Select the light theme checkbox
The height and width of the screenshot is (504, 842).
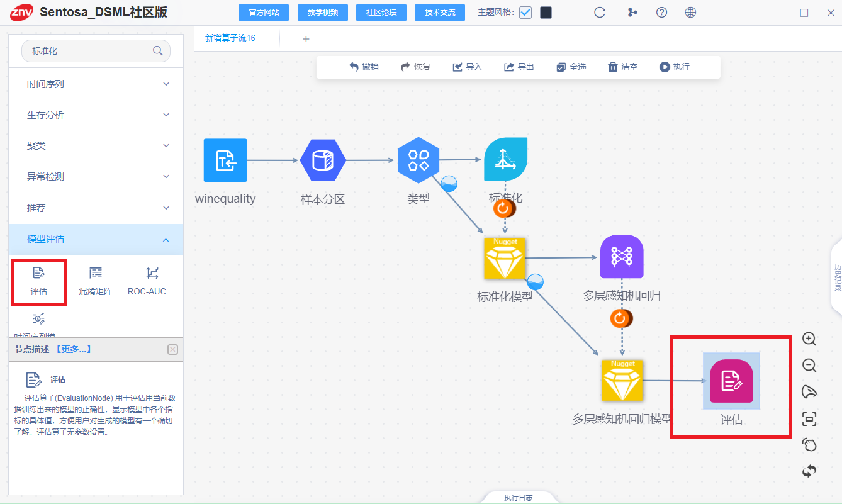click(525, 13)
